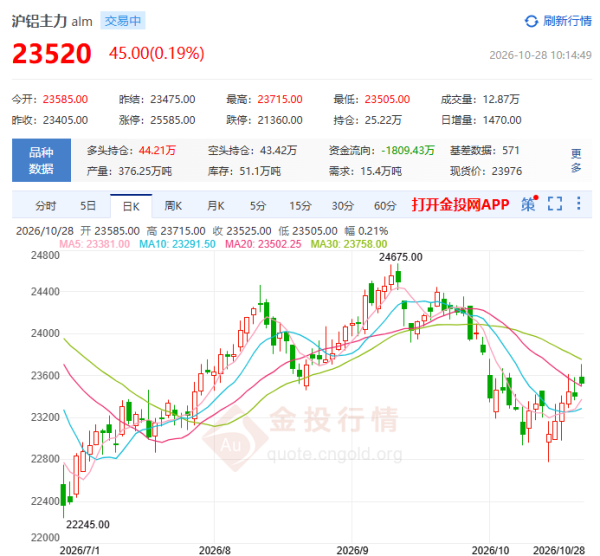This screenshot has height=556, width=600.
Task: Click the 涨停 25585.00 value
Action: click(173, 120)
